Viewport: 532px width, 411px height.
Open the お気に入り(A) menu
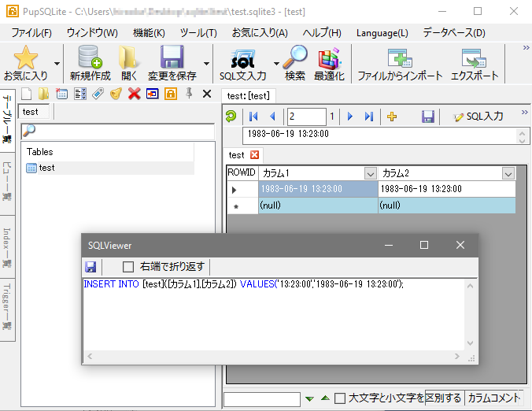(x=260, y=33)
